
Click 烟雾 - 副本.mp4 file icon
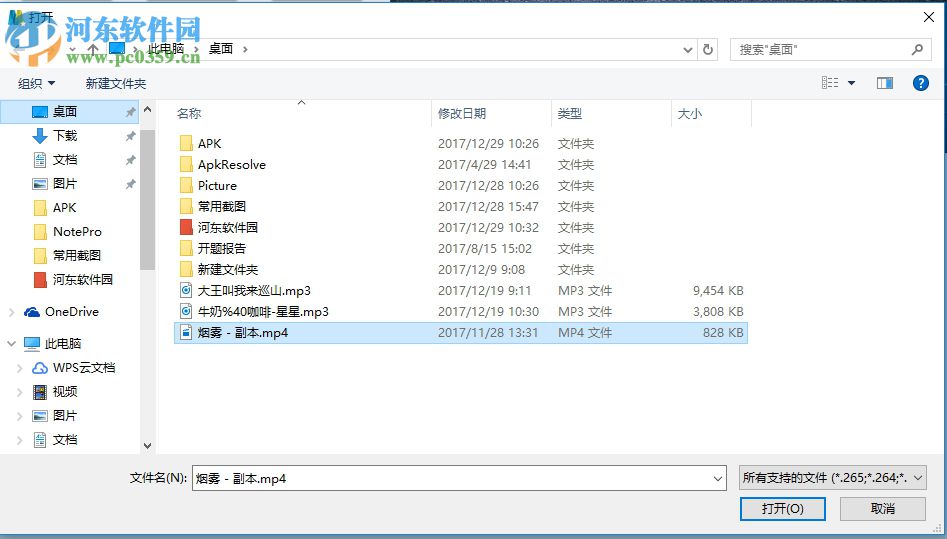(x=187, y=332)
